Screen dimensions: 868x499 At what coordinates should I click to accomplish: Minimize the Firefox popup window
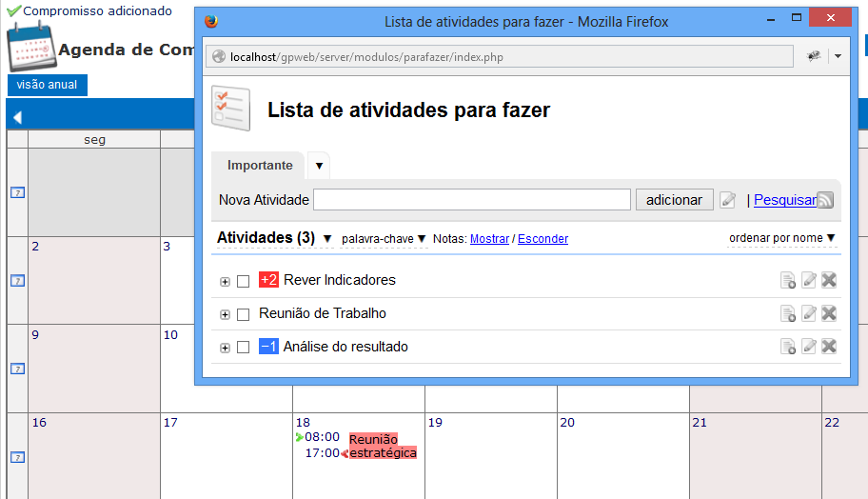tap(771, 18)
